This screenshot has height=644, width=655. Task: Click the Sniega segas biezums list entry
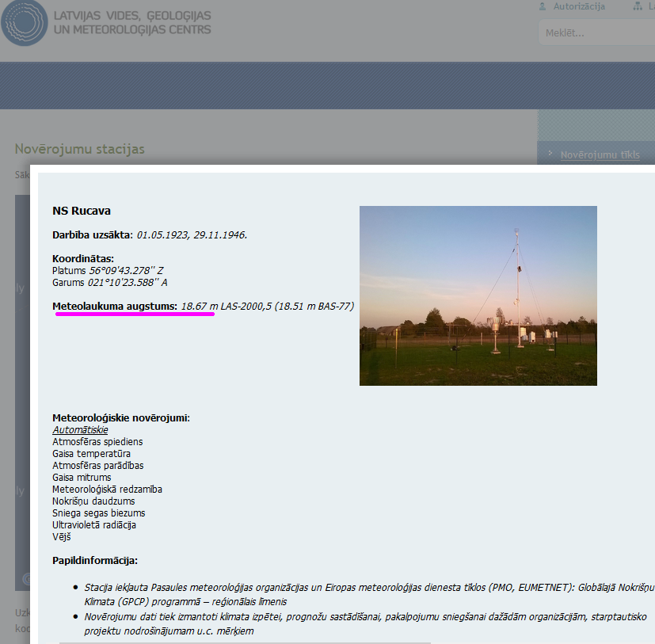click(99, 513)
